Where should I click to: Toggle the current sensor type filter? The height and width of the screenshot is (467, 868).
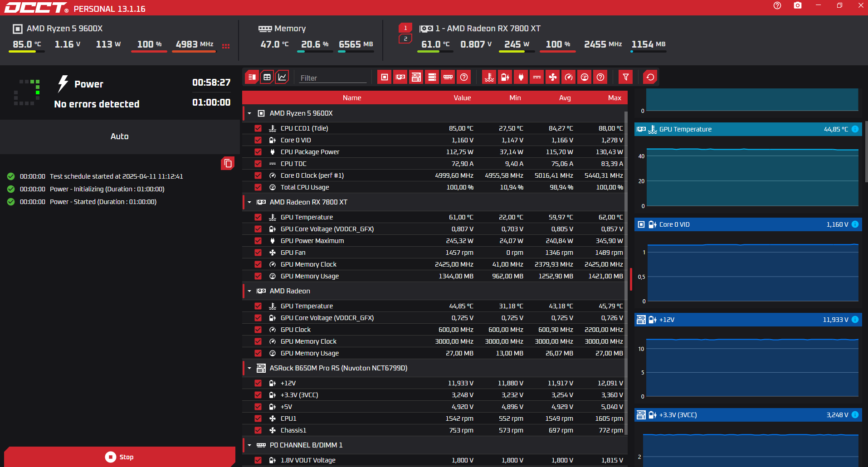pos(537,77)
